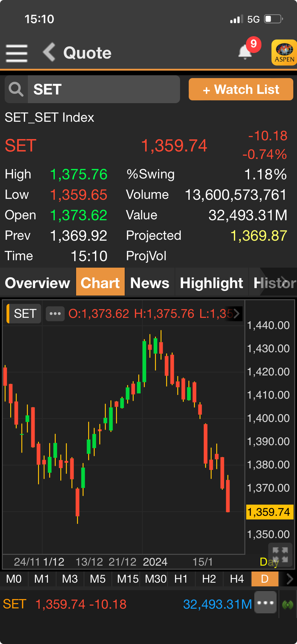
Task: Tap the Low value 1,359.65
Action: pyautogui.click(x=79, y=195)
